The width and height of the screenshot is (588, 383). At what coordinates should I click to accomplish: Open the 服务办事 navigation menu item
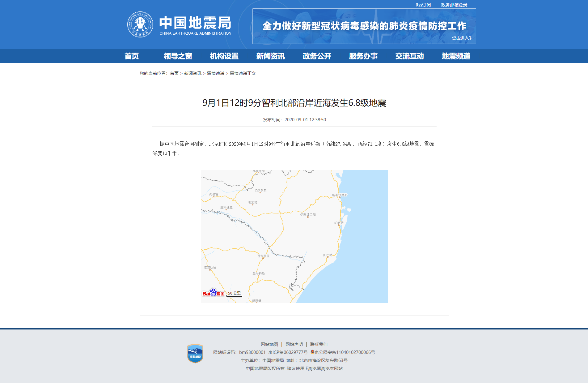pyautogui.click(x=363, y=56)
